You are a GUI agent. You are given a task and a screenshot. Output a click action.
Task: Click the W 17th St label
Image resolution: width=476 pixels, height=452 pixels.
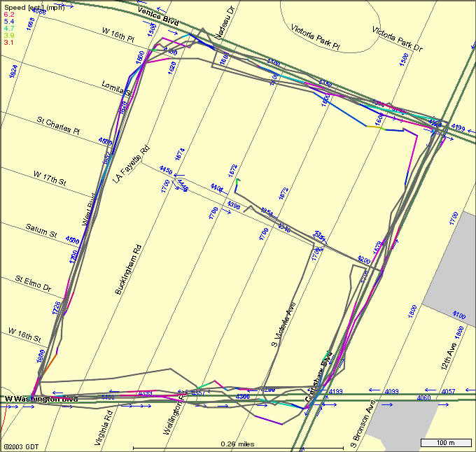pyautogui.click(x=50, y=178)
